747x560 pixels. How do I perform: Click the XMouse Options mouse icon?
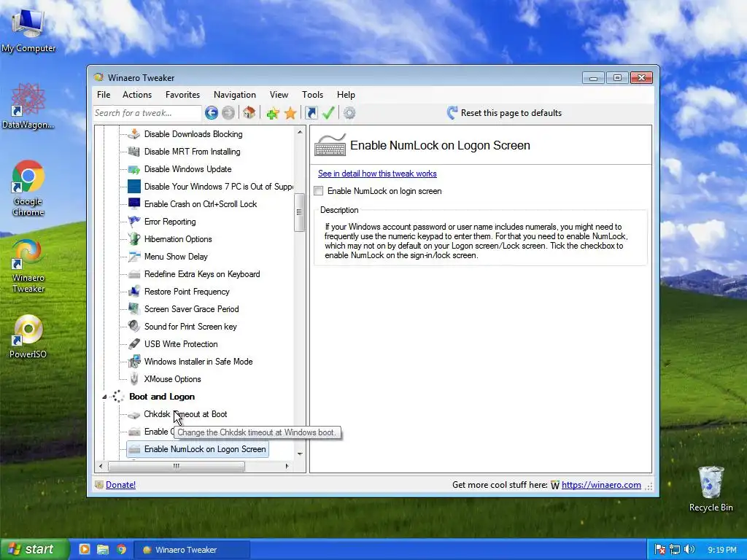pyautogui.click(x=134, y=379)
